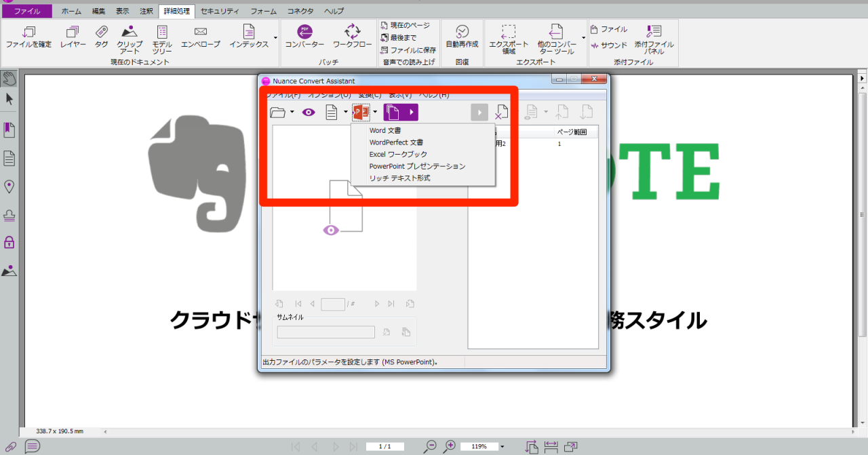The image size is (868, 455).
Task: Open the フォーム tab
Action: 263,11
